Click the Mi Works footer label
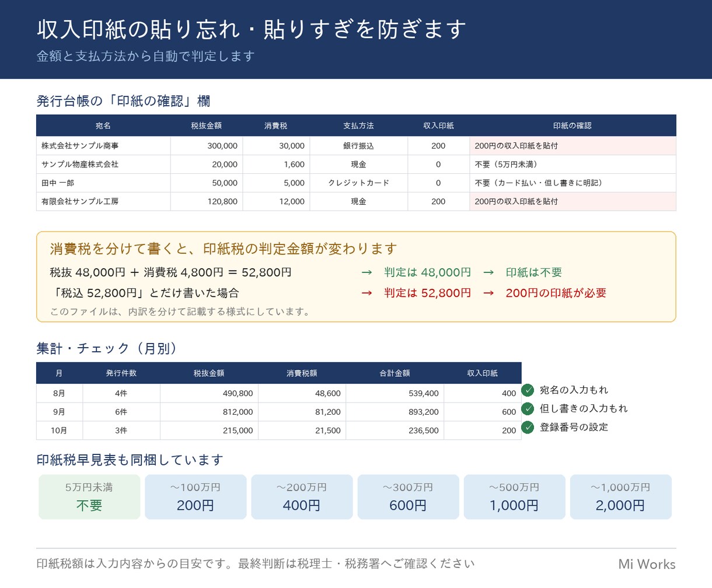 (647, 564)
